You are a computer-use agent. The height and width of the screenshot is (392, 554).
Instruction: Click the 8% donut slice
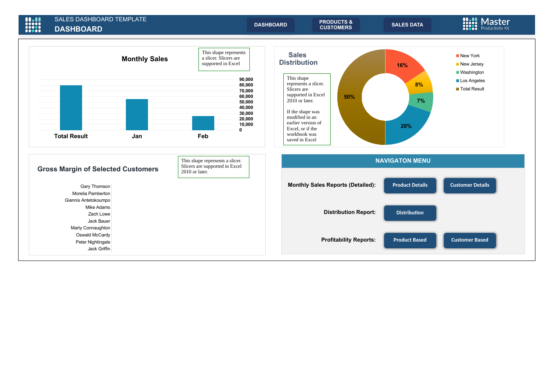tap(420, 84)
